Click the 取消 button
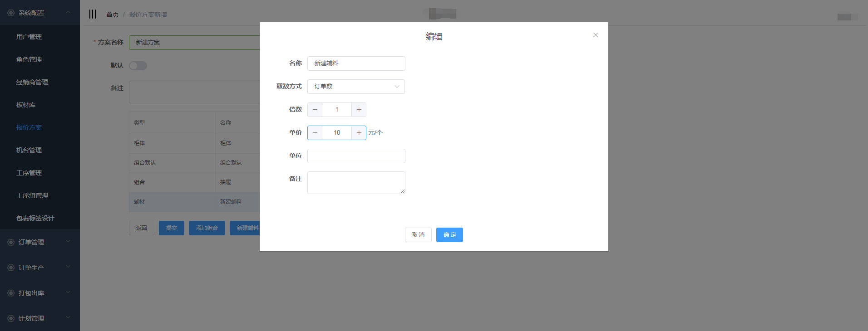The image size is (868, 331). point(418,235)
